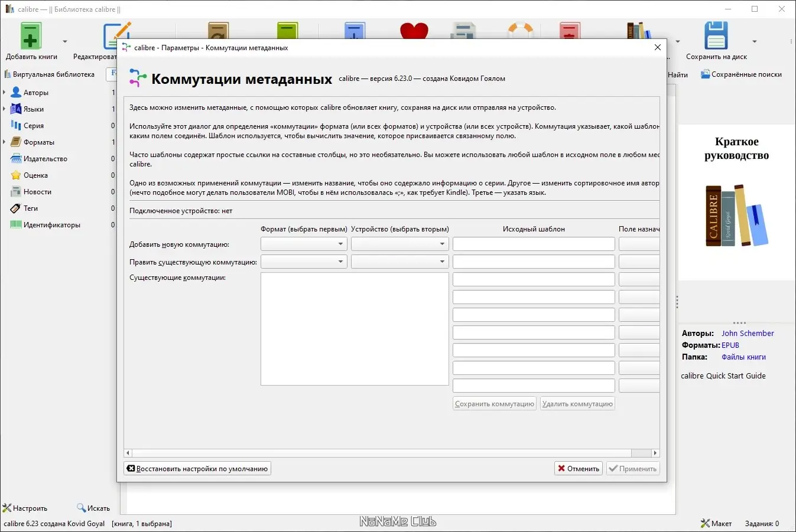Click the Настроить tools icon
This screenshot has height=532, width=796.
point(7,508)
